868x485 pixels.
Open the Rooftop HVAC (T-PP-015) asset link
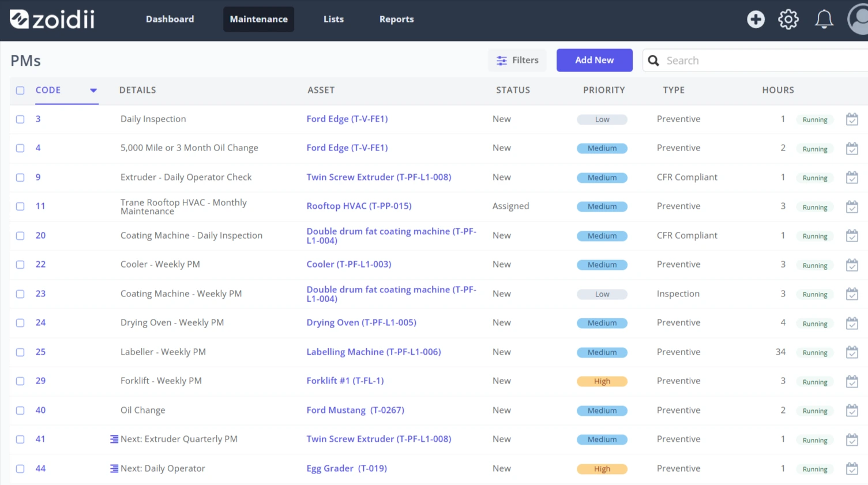[359, 206]
